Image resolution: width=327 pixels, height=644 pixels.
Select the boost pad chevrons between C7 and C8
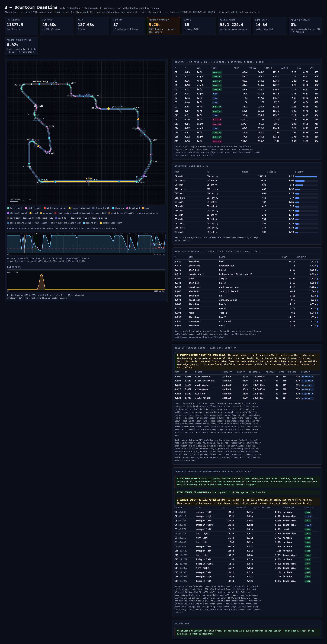(x=151, y=155)
